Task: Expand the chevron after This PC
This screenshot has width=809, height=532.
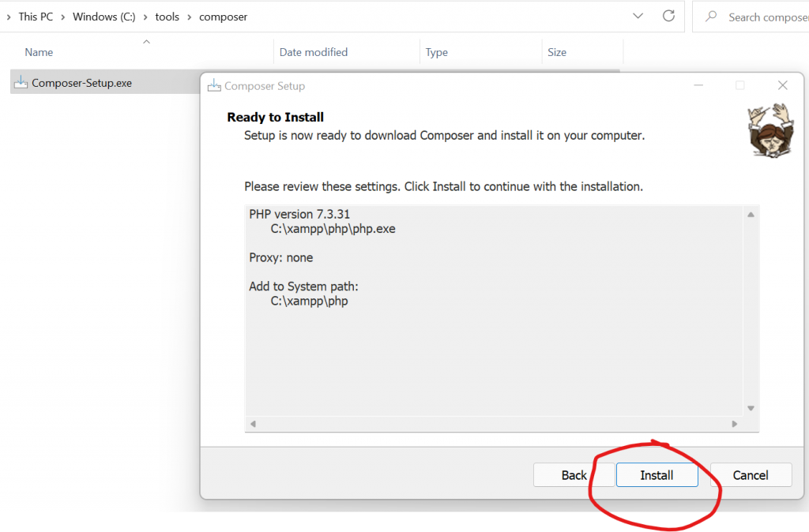Action: [63, 17]
